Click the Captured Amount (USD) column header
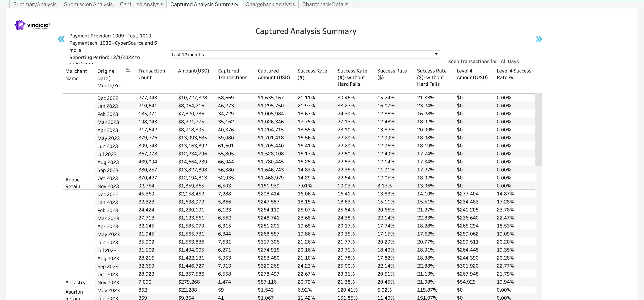 tap(274, 74)
